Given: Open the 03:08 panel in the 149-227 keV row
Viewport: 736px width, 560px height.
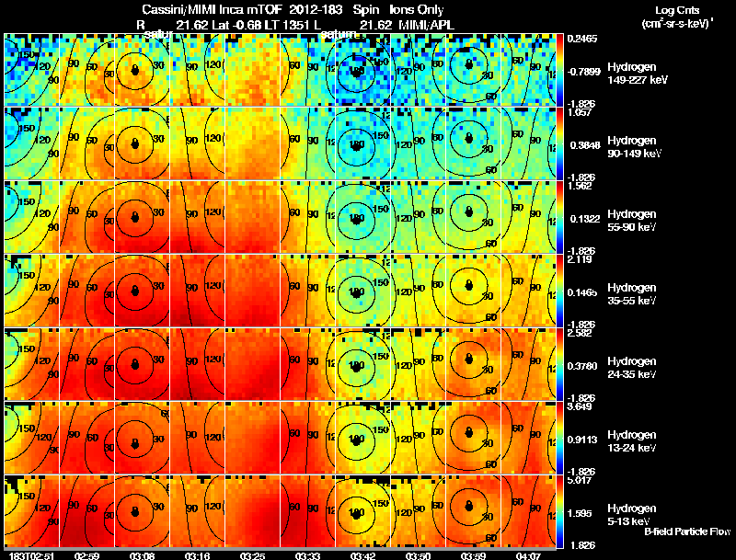Looking at the screenshot, I should [143, 69].
